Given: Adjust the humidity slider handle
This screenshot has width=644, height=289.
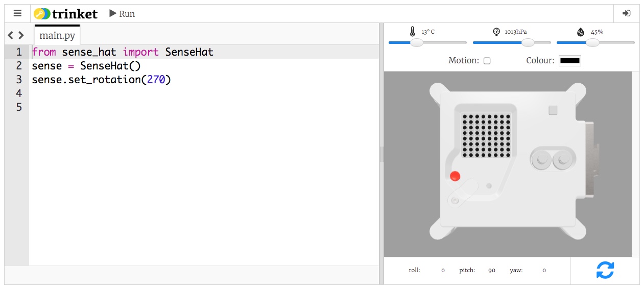Looking at the screenshot, I should click(592, 43).
